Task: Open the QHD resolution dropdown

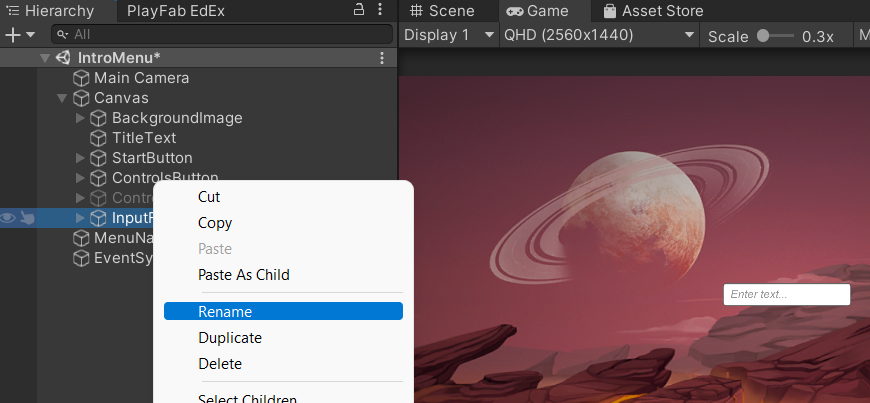Action: click(x=599, y=35)
